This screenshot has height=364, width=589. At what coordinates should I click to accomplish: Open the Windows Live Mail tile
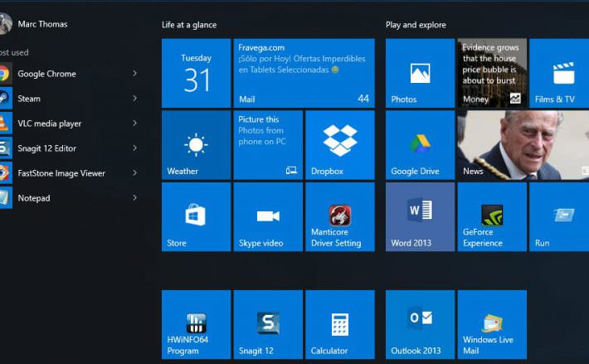[492, 324]
